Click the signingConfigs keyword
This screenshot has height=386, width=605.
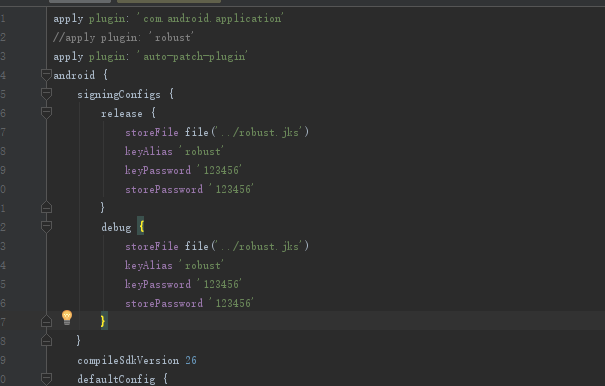click(x=119, y=94)
